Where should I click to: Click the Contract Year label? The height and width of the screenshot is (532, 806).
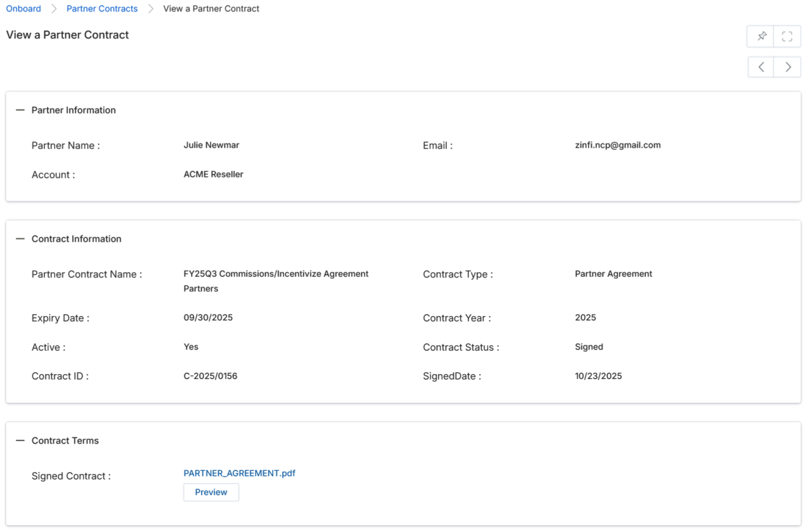457,318
